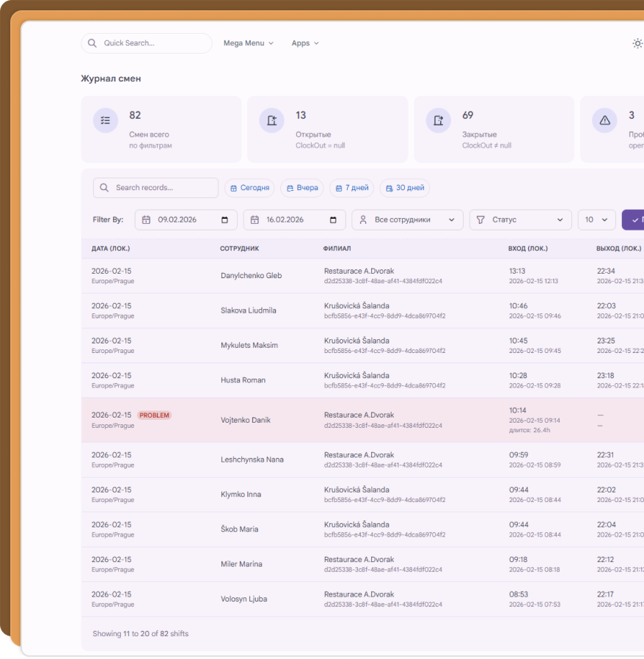This screenshot has height=659, width=644.
Task: Open calendar picker for 09.02.2026 date
Action: tap(225, 219)
